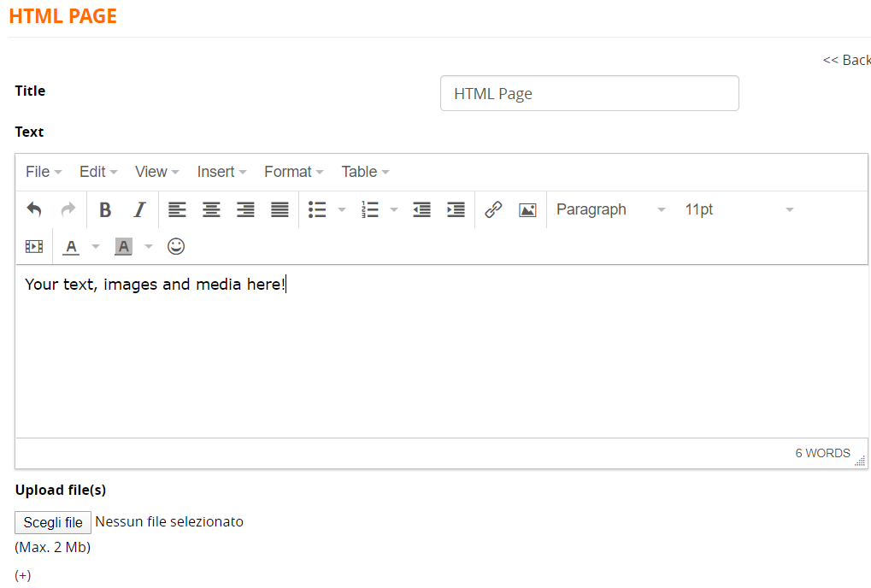The height and width of the screenshot is (588, 871).
Task: Open the Insert menu
Action: click(x=221, y=172)
